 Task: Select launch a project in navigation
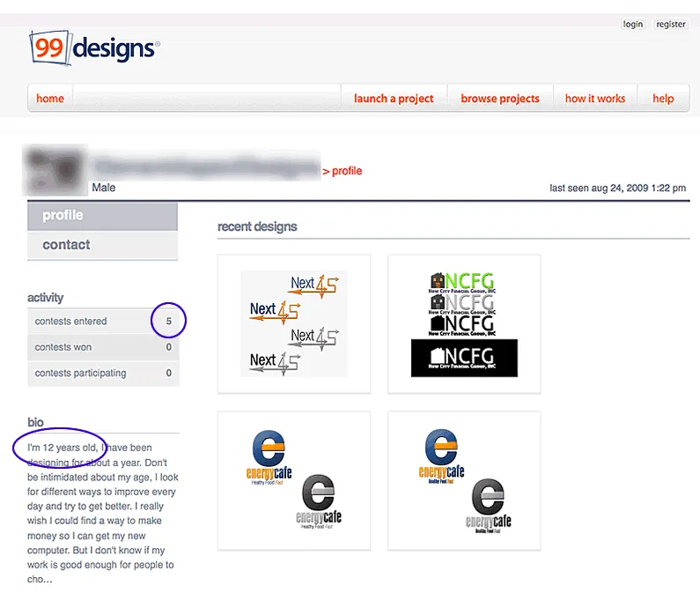pyautogui.click(x=394, y=99)
